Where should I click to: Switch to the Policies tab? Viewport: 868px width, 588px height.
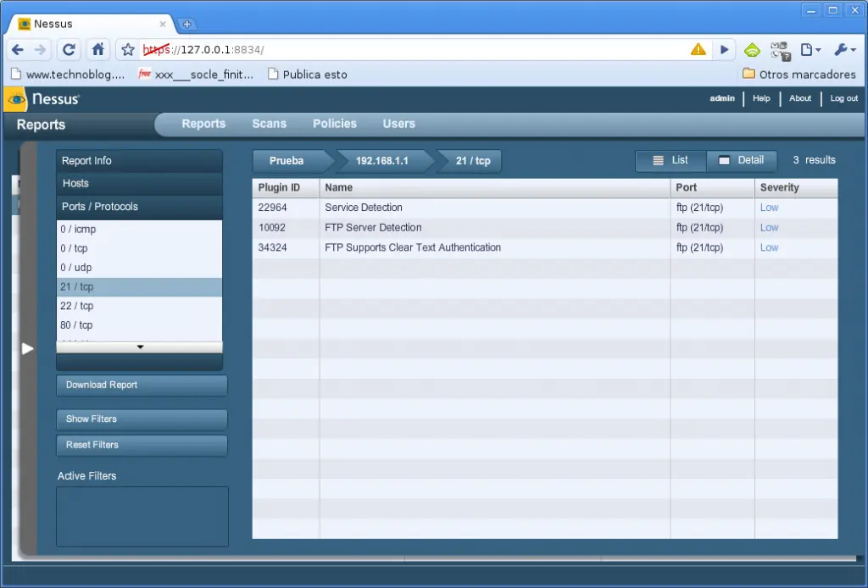(x=334, y=124)
